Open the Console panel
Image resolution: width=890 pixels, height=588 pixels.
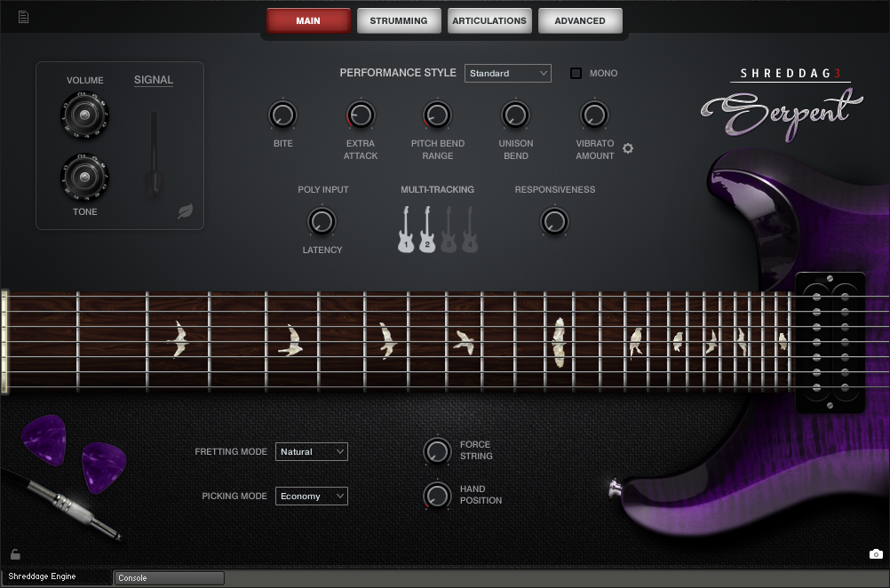168,577
